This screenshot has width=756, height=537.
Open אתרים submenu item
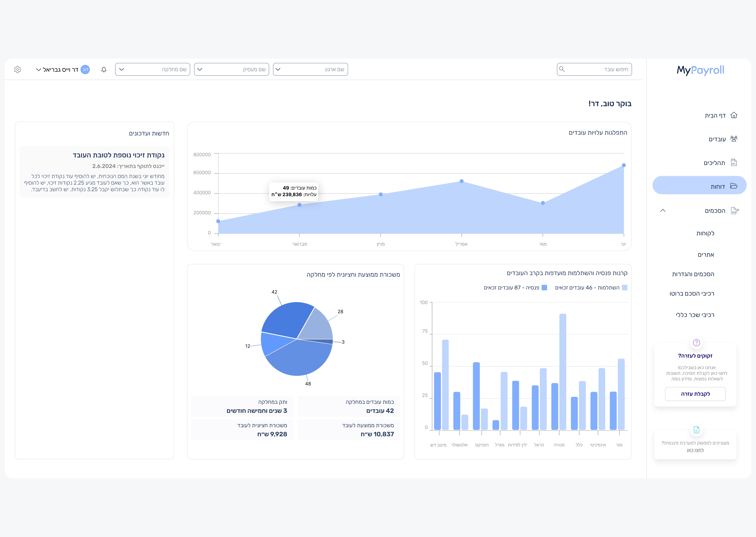click(x=706, y=255)
